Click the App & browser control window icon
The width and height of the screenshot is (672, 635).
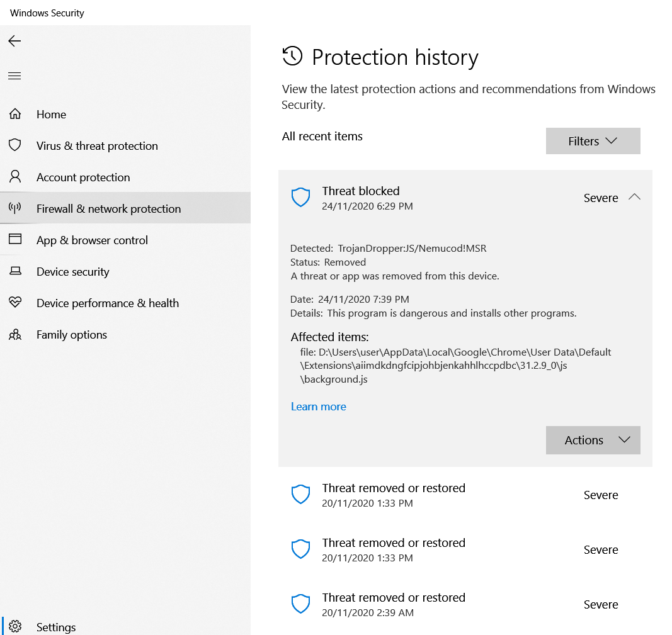pyautogui.click(x=15, y=239)
